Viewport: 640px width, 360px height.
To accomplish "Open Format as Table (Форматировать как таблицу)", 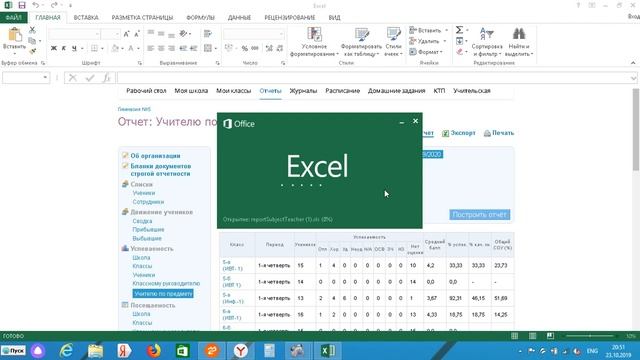I will coord(361,42).
